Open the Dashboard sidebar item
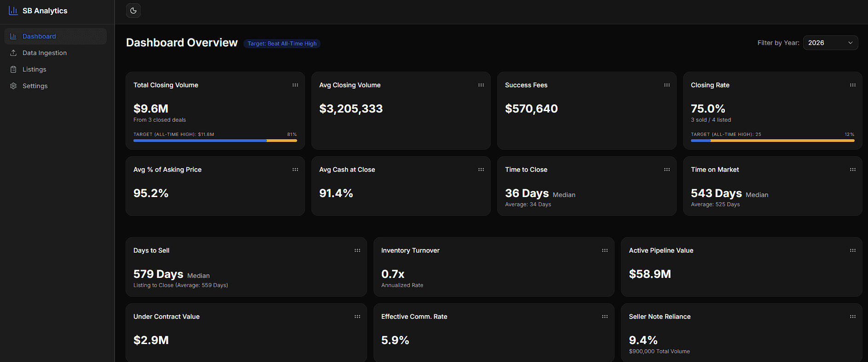The height and width of the screenshot is (362, 868). coord(56,36)
